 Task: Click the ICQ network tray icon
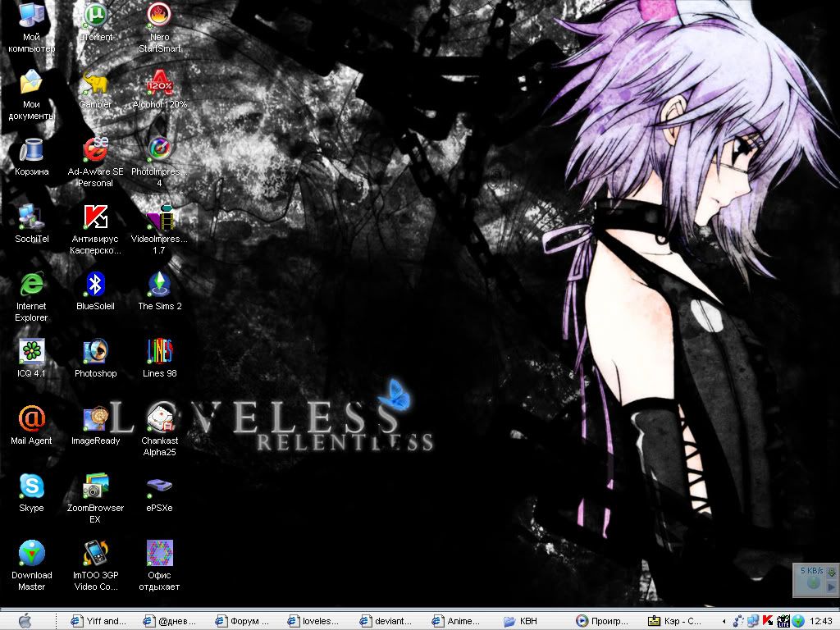point(739,622)
